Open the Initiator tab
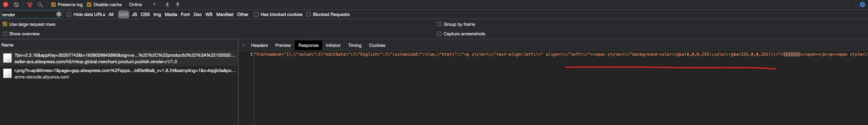This screenshot has height=125, width=868. (x=333, y=45)
